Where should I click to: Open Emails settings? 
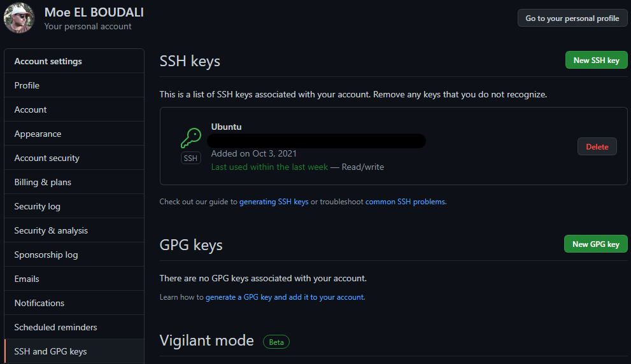coord(27,279)
